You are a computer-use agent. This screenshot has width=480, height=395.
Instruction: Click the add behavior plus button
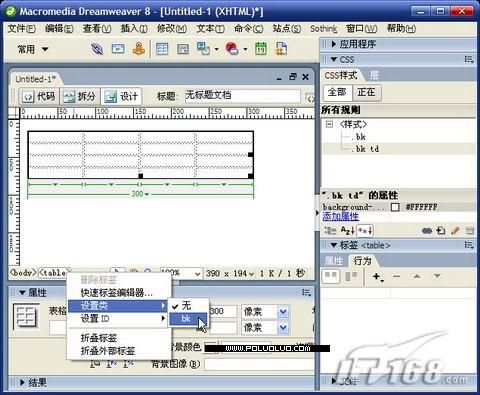tap(378, 276)
